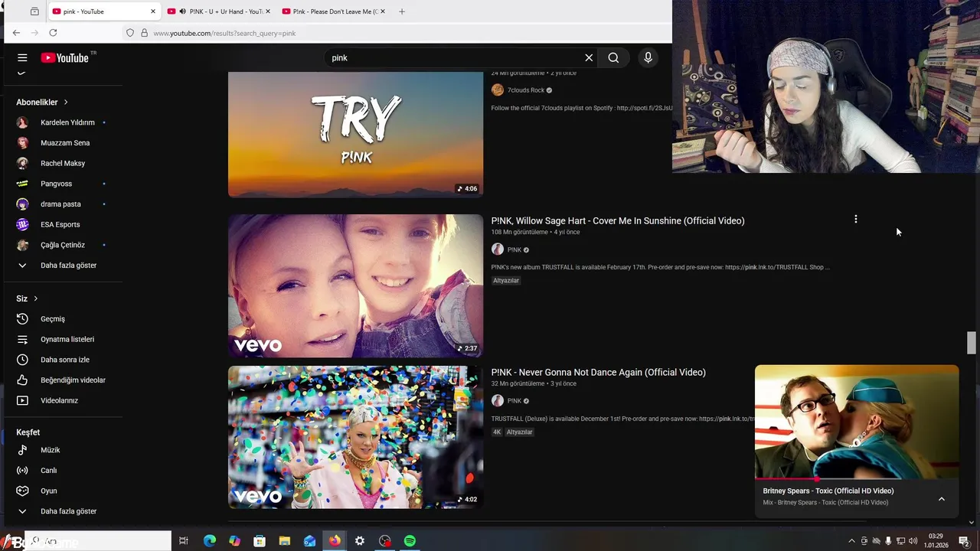The width and height of the screenshot is (980, 551).
Task: Open 'Never Gonna Not Dance Again' title
Action: click(x=599, y=372)
